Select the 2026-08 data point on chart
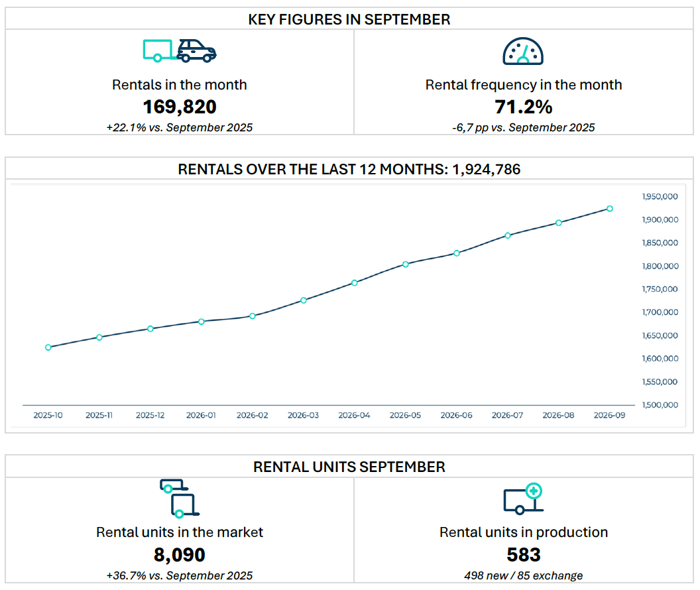The image size is (700, 590). click(x=559, y=223)
